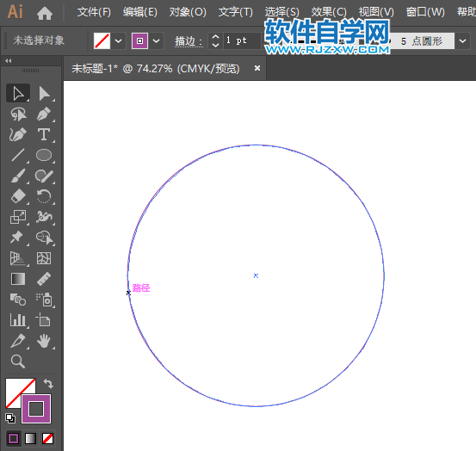Select the Hand tool
Viewport: 476px width, 451px height.
click(44, 341)
